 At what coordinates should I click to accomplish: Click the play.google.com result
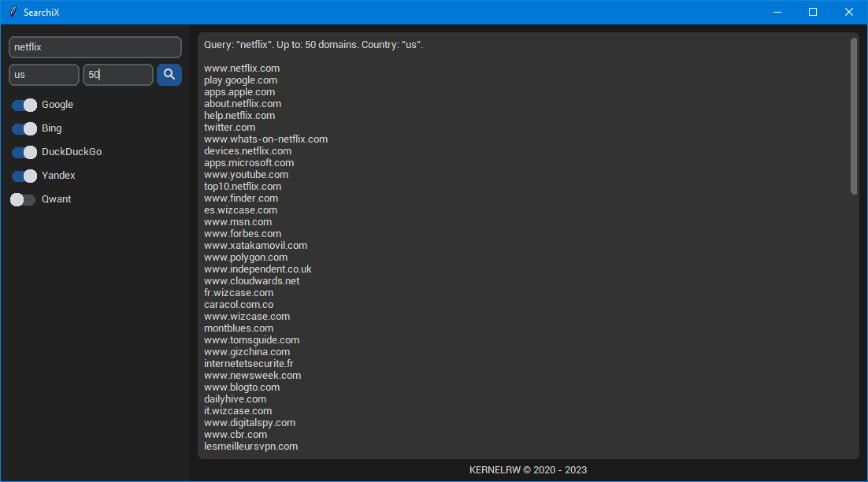pos(240,80)
